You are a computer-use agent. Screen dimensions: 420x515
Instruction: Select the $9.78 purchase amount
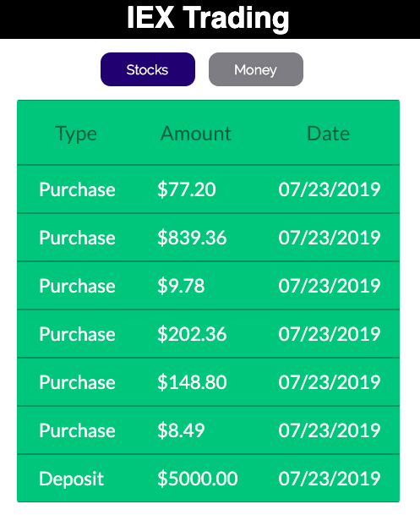(181, 286)
